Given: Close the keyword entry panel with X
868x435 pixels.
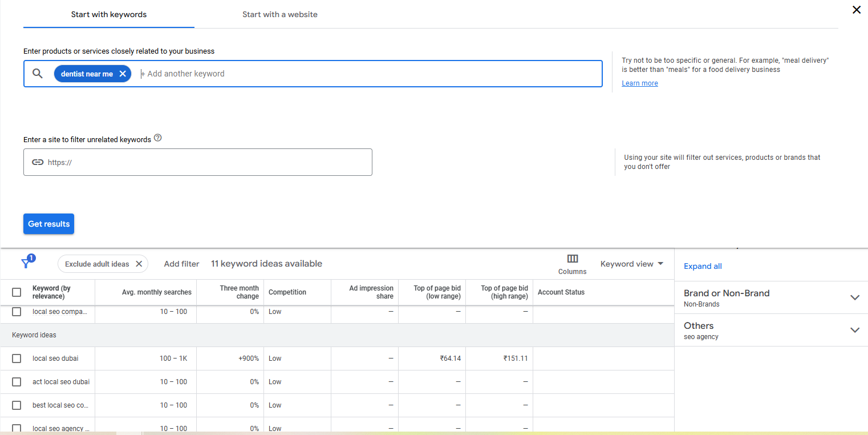Looking at the screenshot, I should tap(856, 10).
